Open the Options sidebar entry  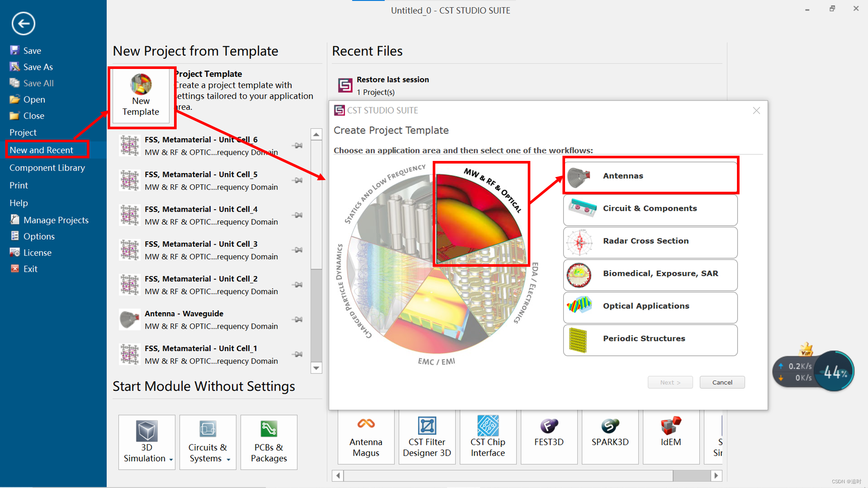tap(33, 236)
